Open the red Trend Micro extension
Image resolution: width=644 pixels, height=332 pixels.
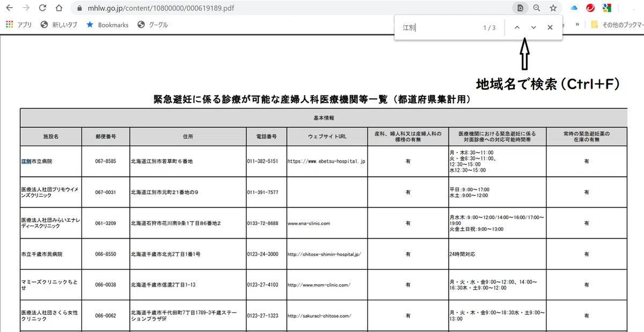pos(590,8)
